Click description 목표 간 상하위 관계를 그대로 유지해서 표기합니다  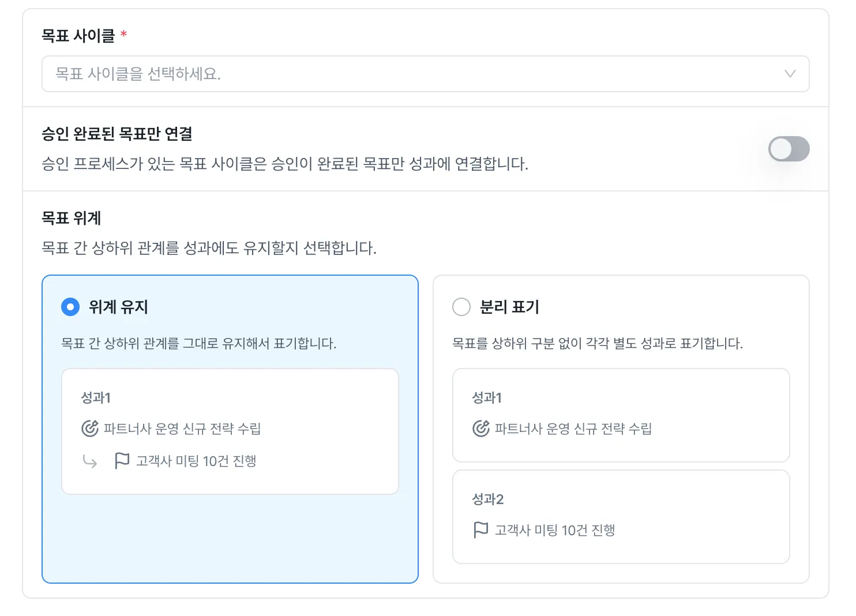click(x=199, y=344)
